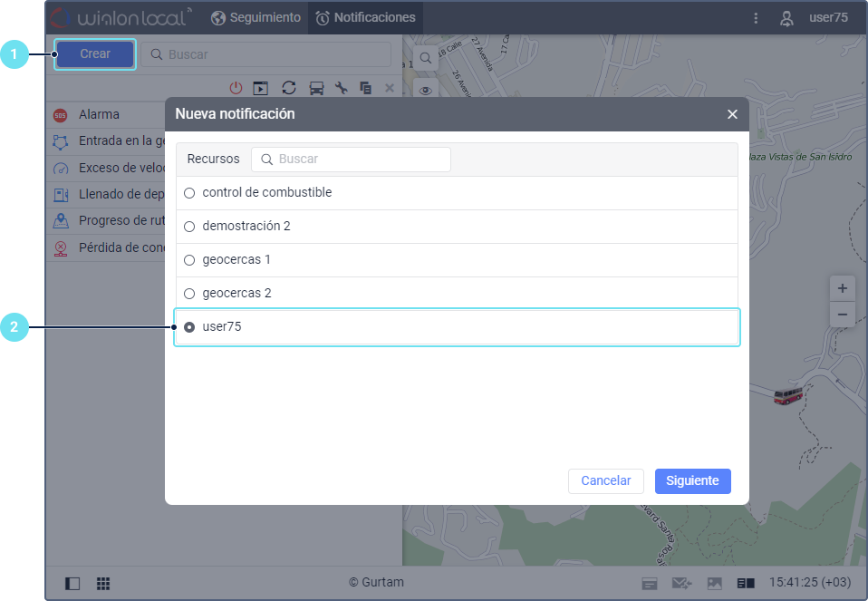Open the Notificaciones tab
The image size is (868, 601).
365,17
